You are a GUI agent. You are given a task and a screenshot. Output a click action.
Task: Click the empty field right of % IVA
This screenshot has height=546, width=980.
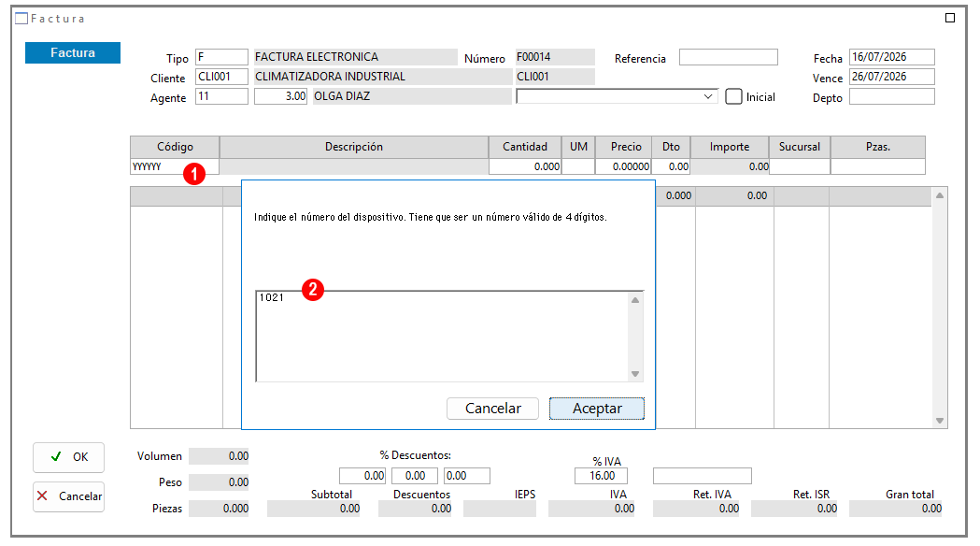pos(703,476)
